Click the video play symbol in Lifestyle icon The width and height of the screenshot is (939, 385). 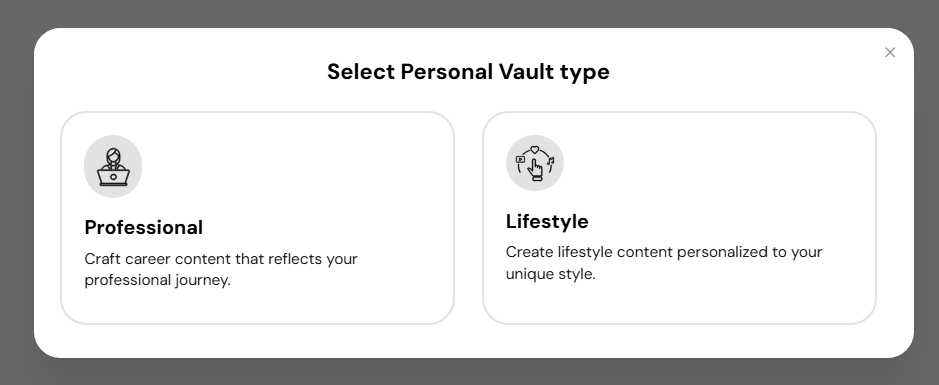[520, 160]
